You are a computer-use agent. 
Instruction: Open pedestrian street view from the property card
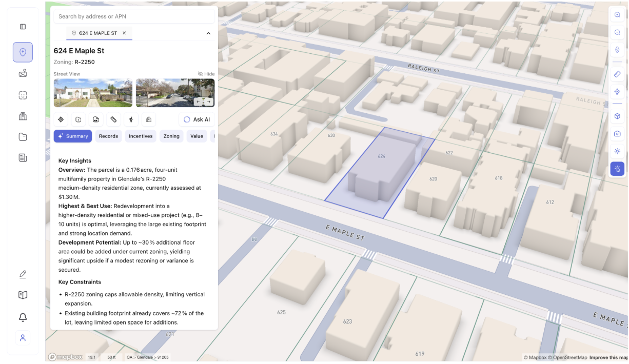(131, 119)
